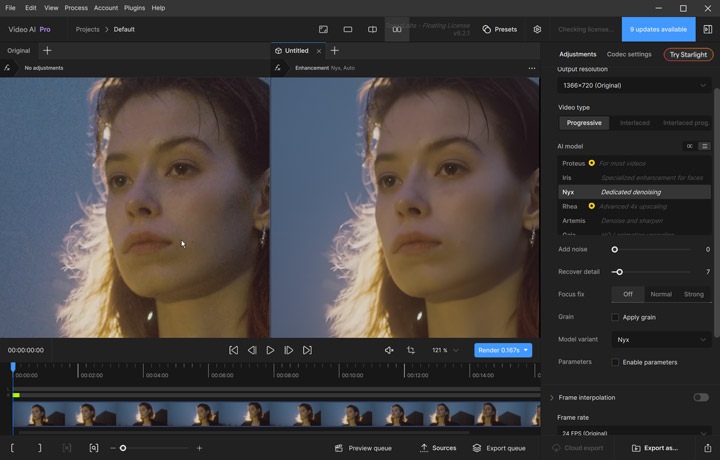The width and height of the screenshot is (720, 460).
Task: Select side-by-side comparison view icon
Action: point(397,29)
